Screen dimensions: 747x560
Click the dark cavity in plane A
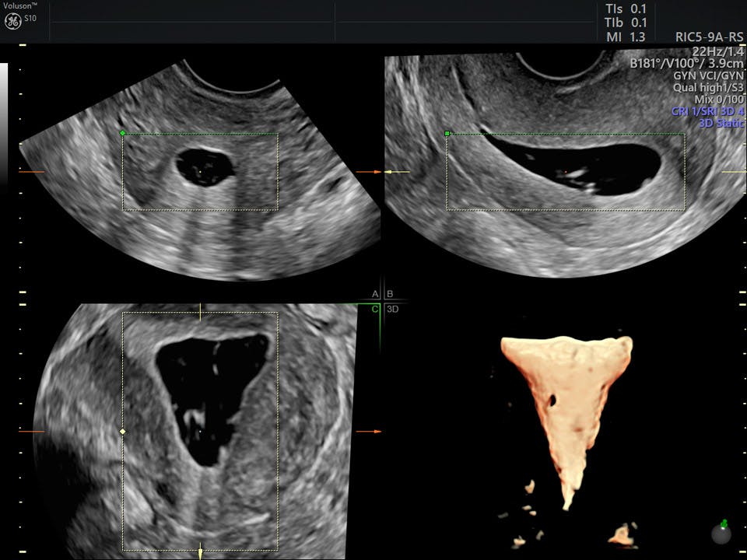point(205,167)
